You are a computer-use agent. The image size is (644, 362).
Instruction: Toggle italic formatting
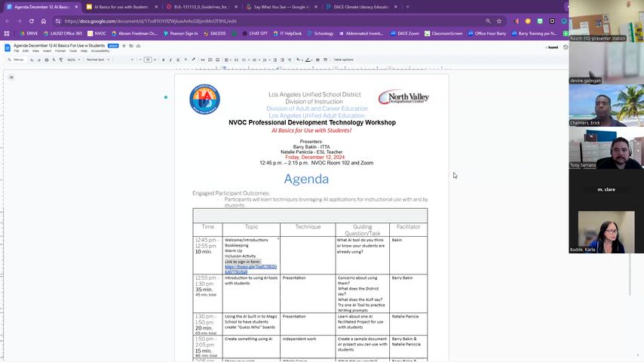[170, 60]
